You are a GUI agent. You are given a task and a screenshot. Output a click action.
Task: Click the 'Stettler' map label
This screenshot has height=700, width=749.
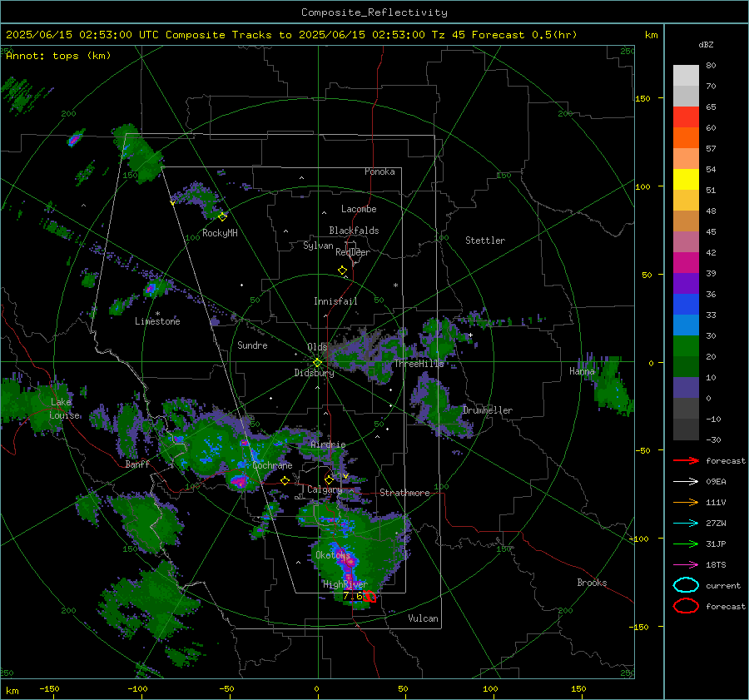coord(485,241)
